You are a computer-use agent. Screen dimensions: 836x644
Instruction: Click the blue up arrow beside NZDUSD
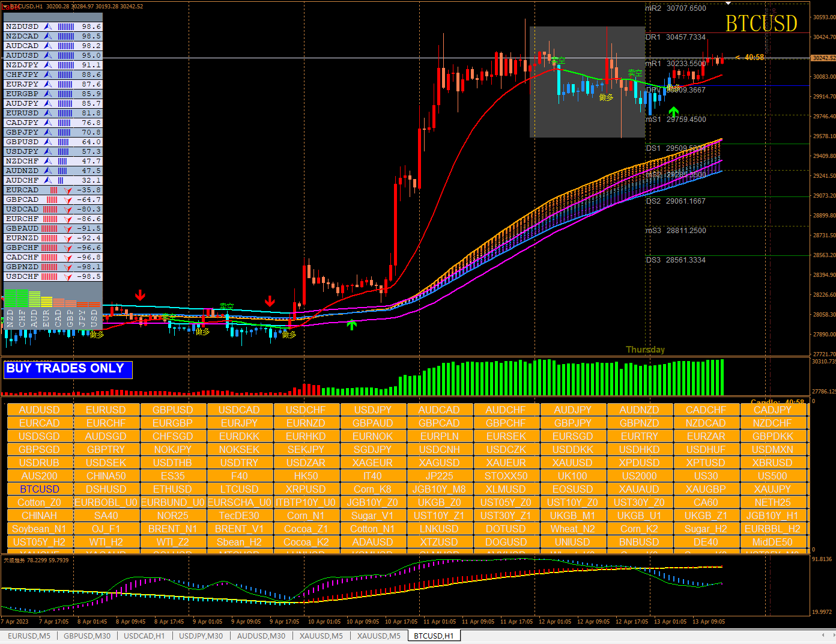(x=47, y=26)
